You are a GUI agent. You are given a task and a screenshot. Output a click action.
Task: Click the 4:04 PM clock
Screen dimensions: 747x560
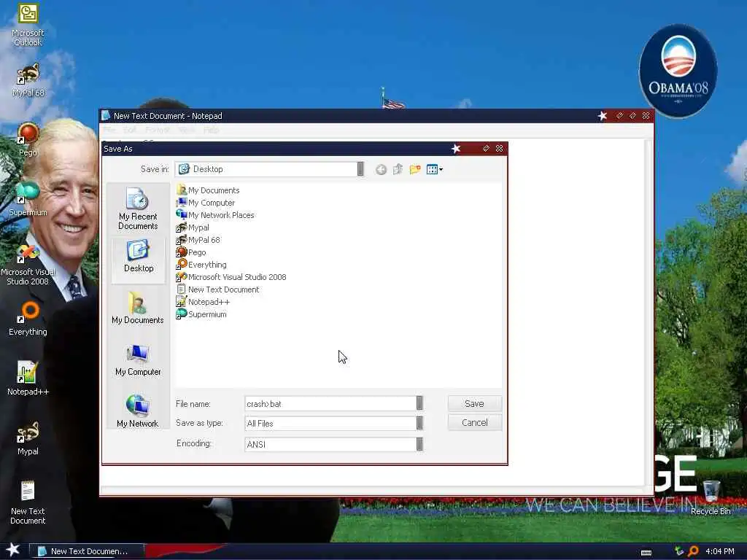(x=720, y=551)
